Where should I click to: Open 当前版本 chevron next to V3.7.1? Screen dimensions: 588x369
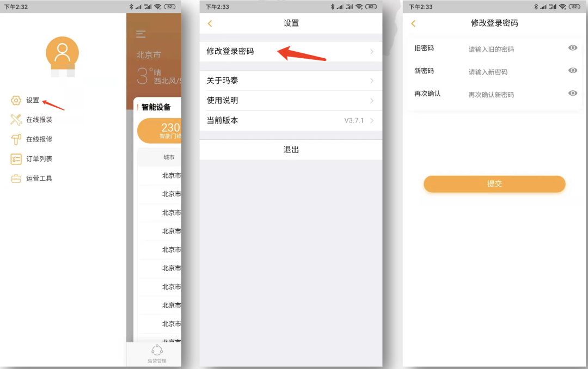372,120
